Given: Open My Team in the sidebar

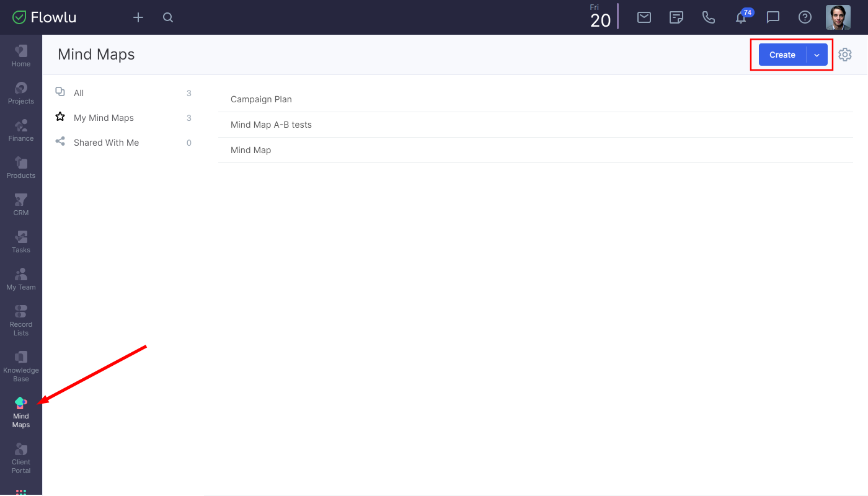Looking at the screenshot, I should 21,279.
